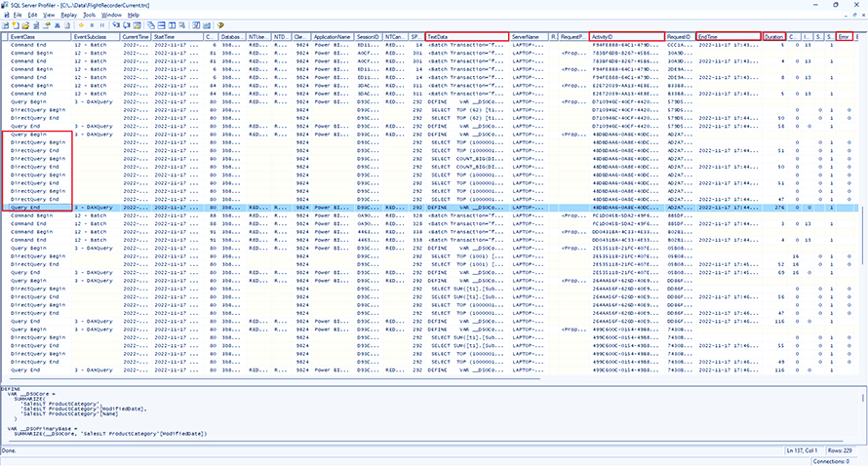Select the highlighted Query End row

431,208
